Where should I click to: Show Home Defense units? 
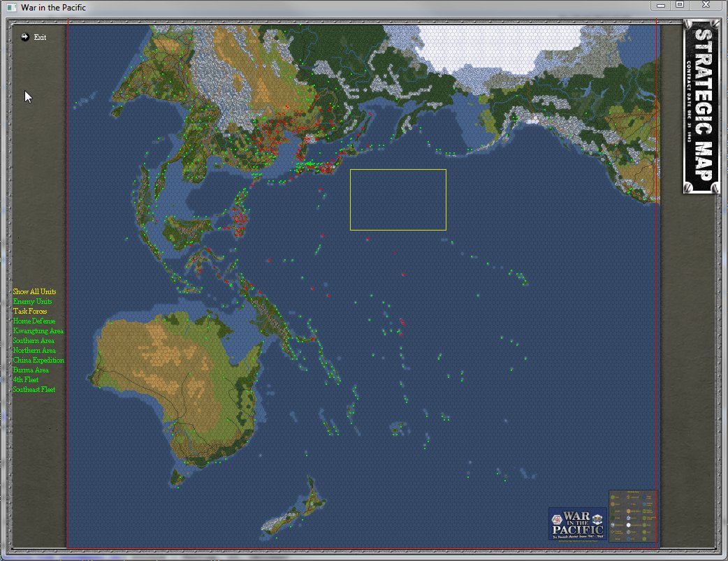coord(34,321)
